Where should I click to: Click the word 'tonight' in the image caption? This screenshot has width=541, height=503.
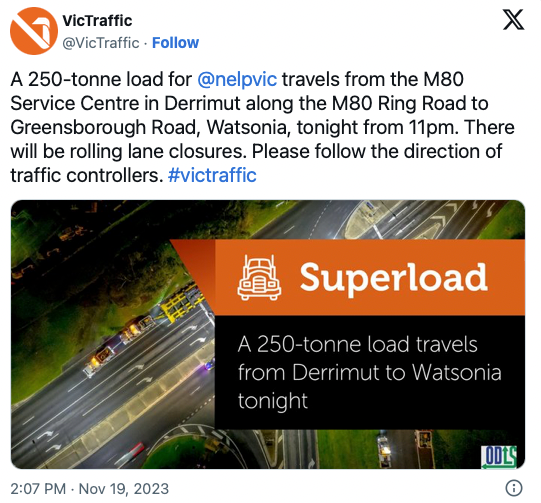[273, 401]
